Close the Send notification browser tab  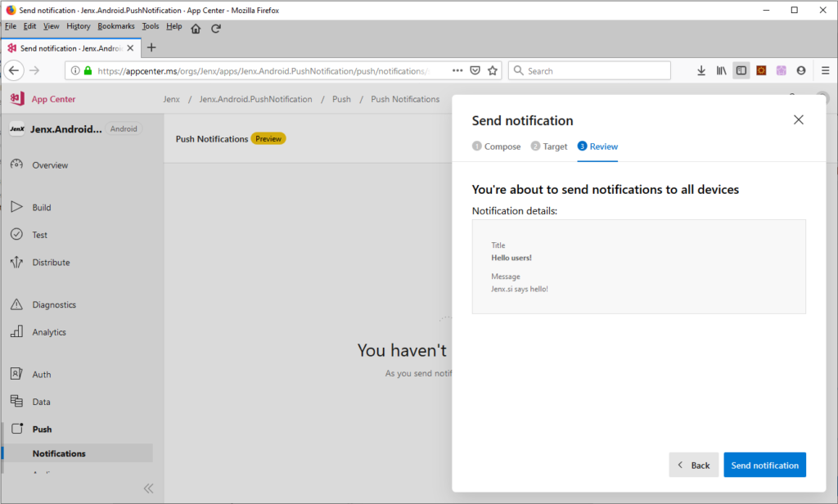coord(130,48)
